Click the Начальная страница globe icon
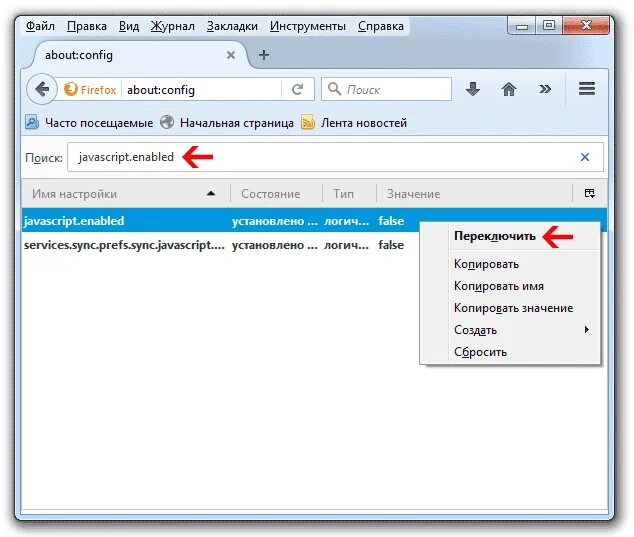 point(167,122)
